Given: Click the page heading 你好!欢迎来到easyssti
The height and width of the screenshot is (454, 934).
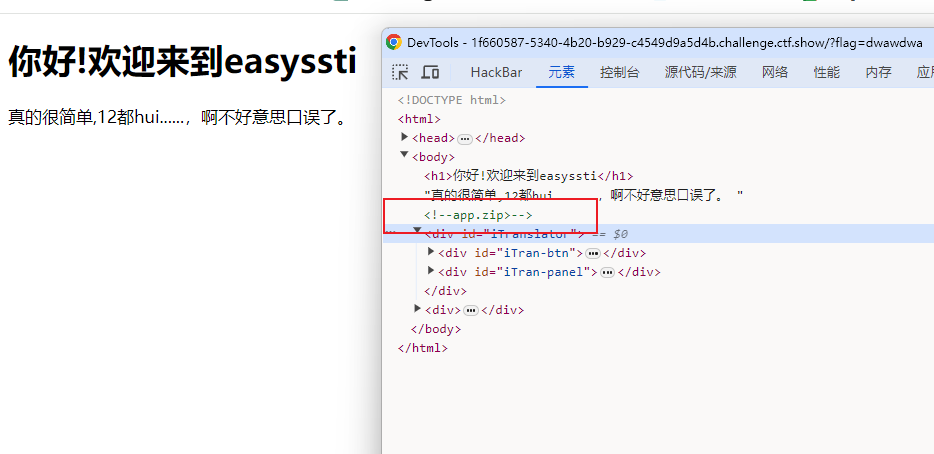Looking at the screenshot, I should click(x=182, y=61).
